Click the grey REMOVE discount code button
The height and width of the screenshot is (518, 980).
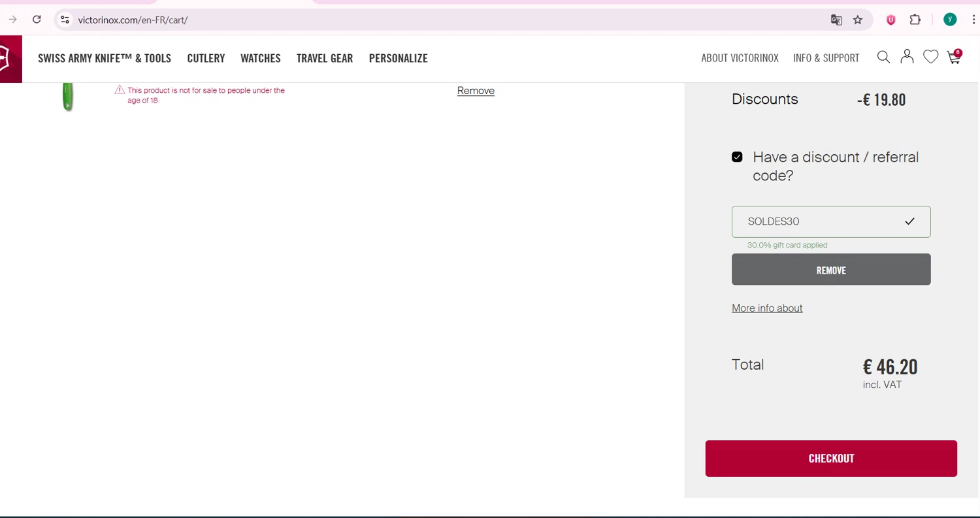pyautogui.click(x=831, y=269)
